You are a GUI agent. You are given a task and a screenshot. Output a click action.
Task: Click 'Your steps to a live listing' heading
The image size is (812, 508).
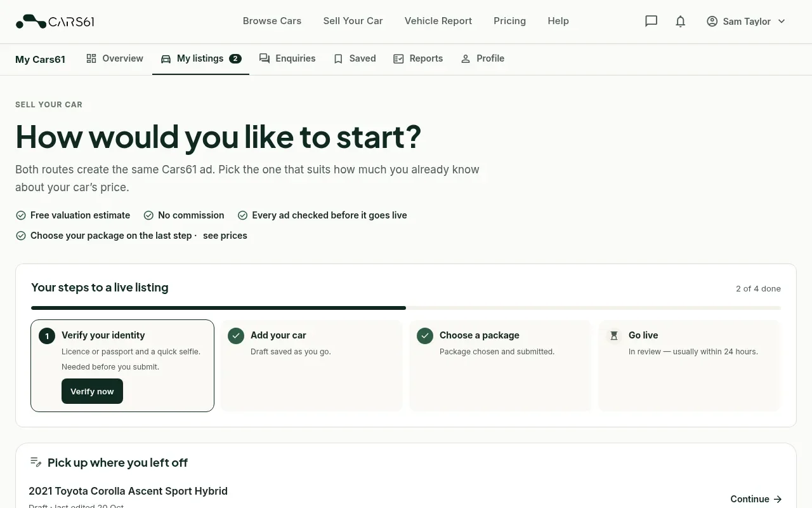tap(100, 288)
